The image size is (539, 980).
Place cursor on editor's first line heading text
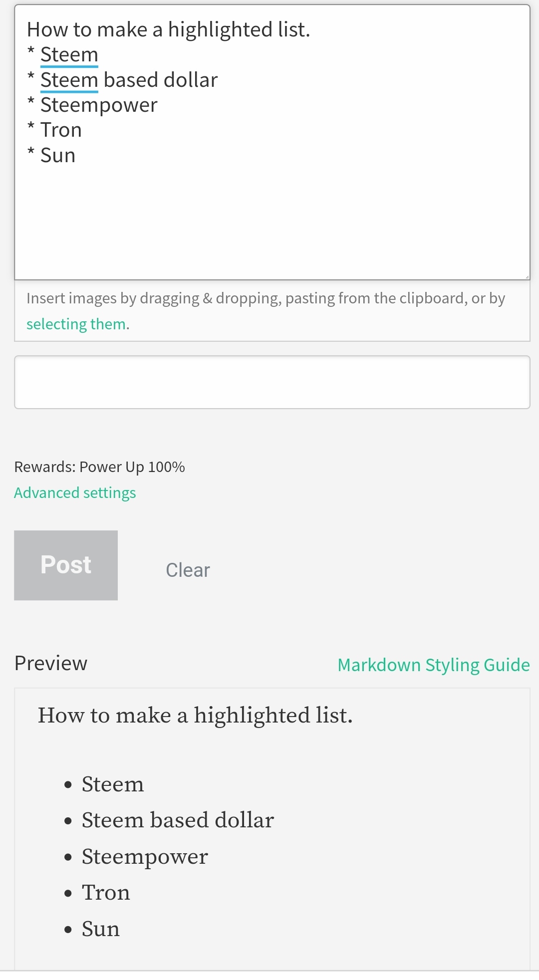coord(168,30)
